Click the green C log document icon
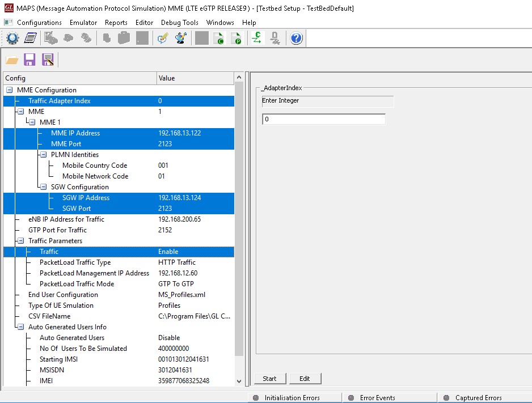This screenshot has height=403, width=532. [x=219, y=38]
